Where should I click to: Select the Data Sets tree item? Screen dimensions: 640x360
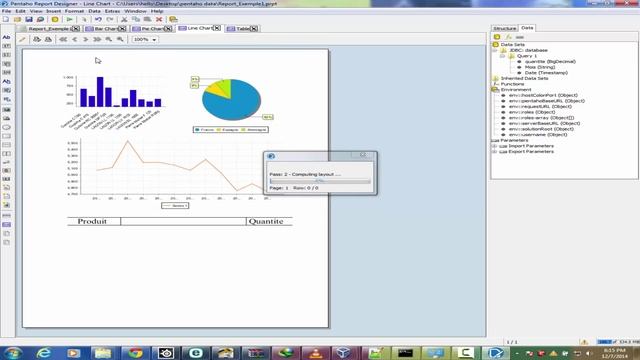click(x=513, y=44)
